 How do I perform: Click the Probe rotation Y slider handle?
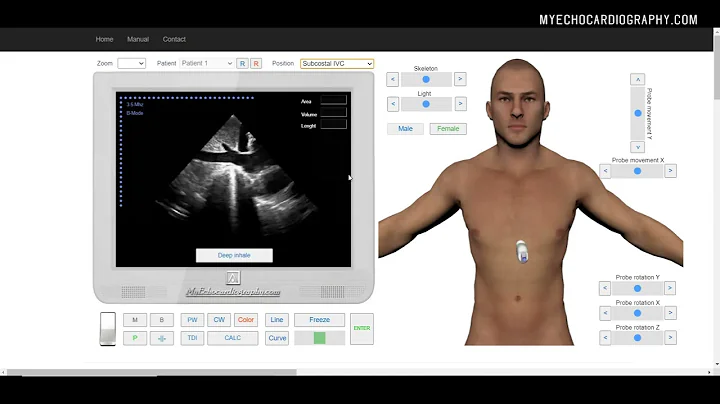click(637, 288)
